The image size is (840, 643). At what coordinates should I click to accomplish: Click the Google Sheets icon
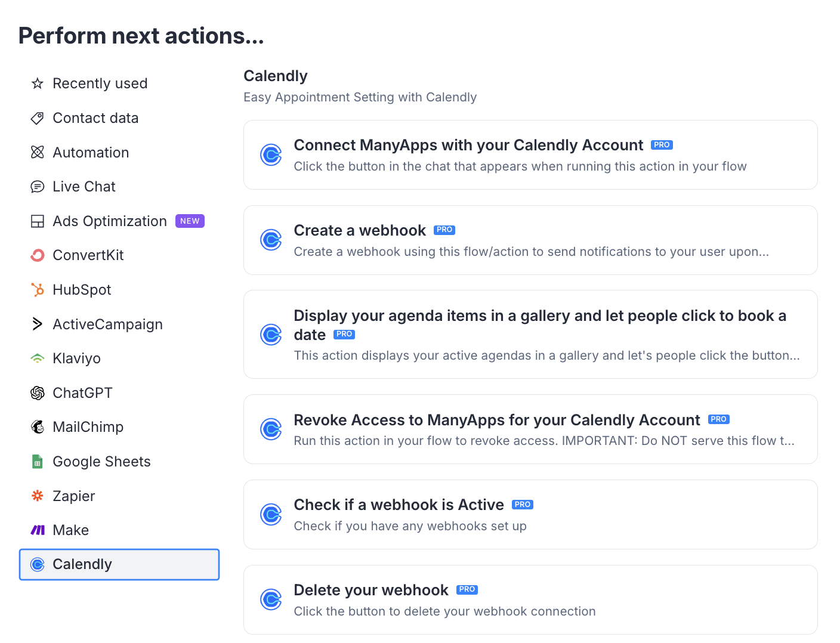point(37,462)
